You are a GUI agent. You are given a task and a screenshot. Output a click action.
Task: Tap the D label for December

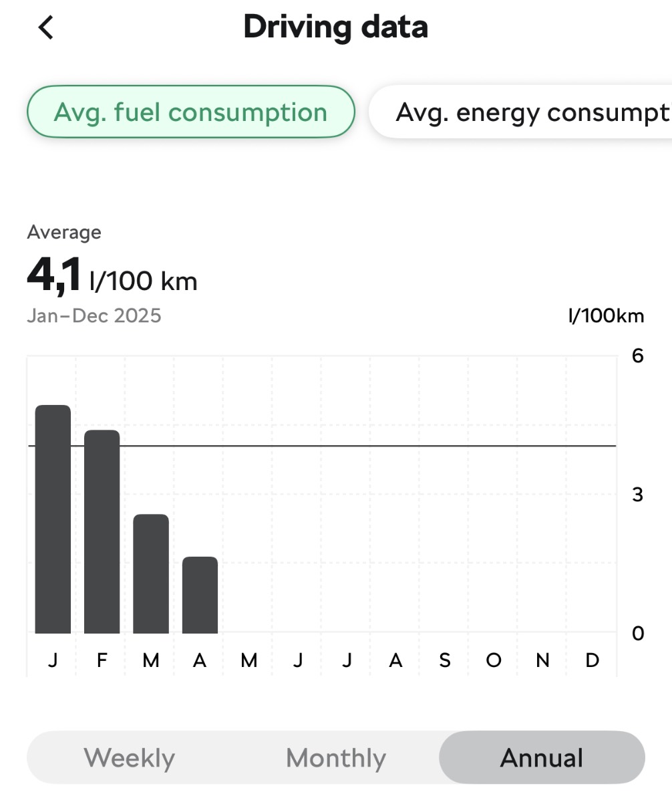[x=592, y=660]
